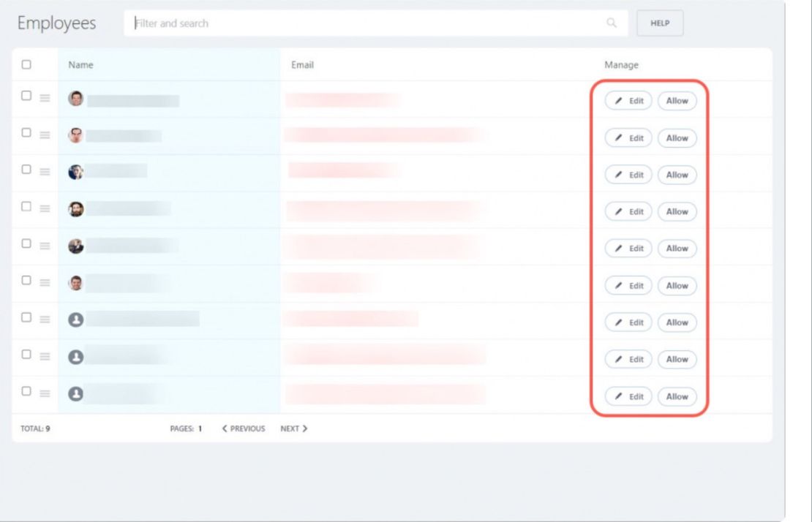Go to the next page of employees

click(x=294, y=428)
